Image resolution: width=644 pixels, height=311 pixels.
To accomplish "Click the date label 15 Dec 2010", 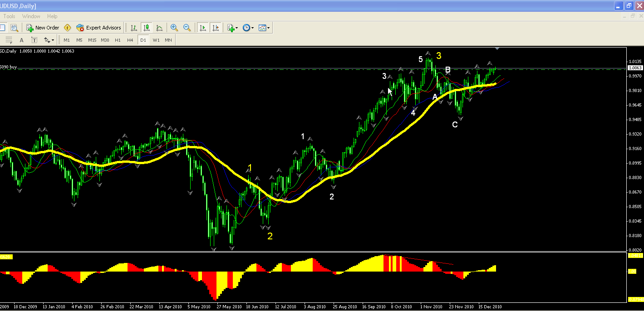I will coord(491,306).
